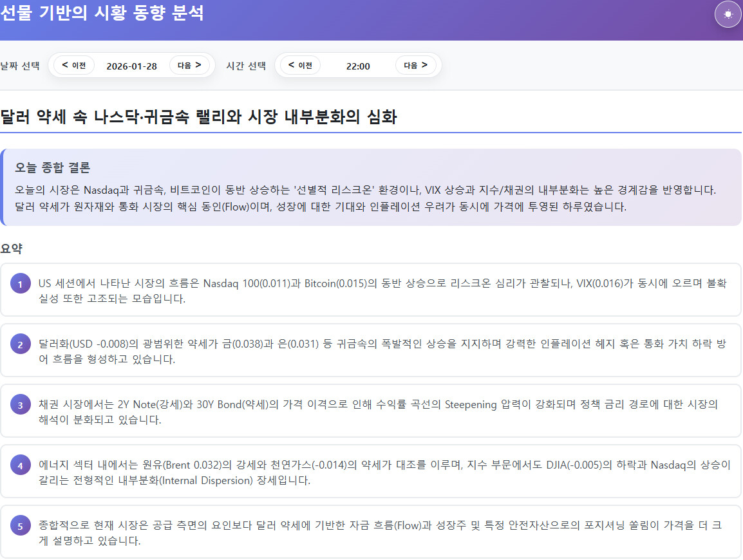
Task: Click the number 5 summary badge
Action: (20, 526)
